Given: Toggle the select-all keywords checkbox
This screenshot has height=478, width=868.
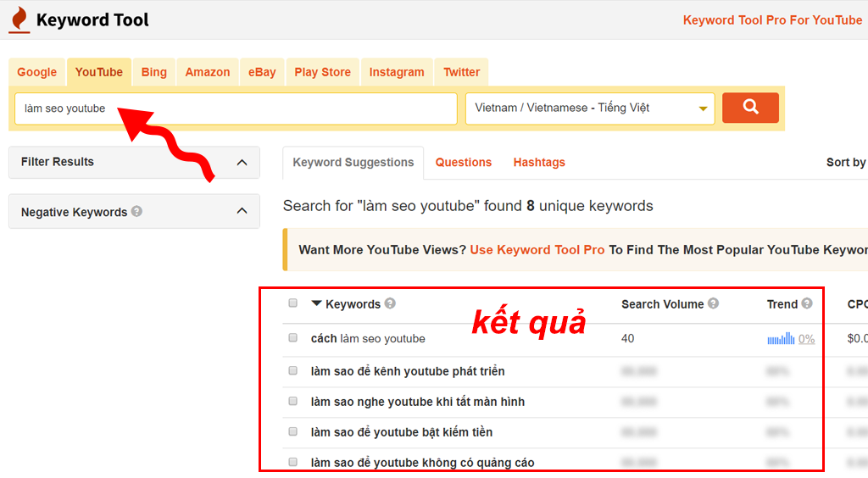Looking at the screenshot, I should (x=292, y=303).
